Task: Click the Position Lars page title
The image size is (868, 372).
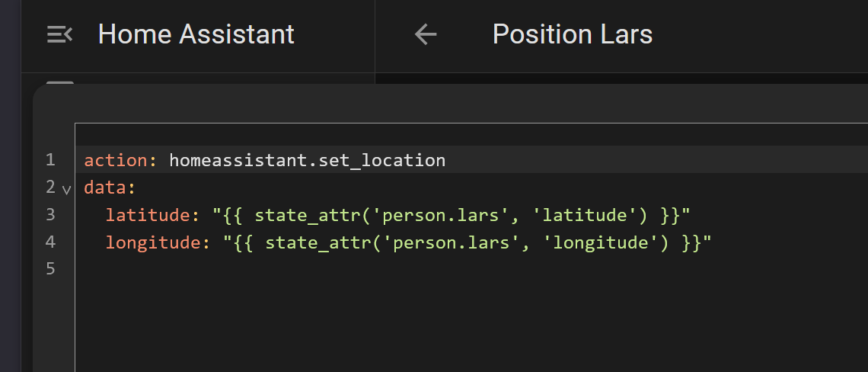Action: [x=572, y=34]
